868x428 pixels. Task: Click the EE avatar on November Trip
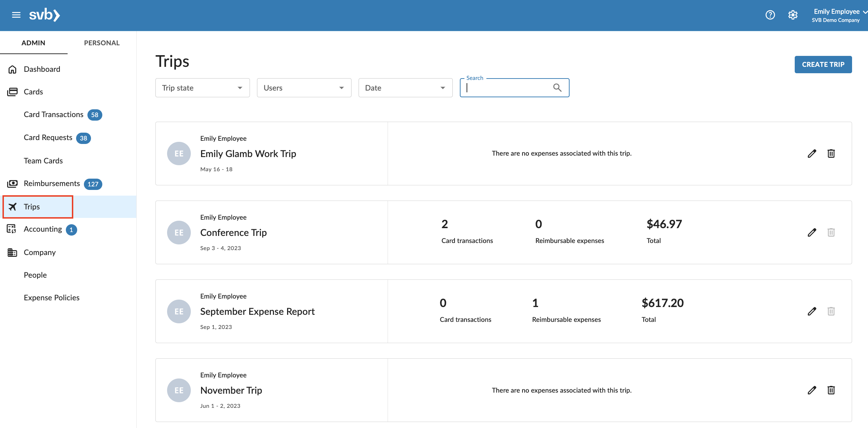(x=179, y=390)
